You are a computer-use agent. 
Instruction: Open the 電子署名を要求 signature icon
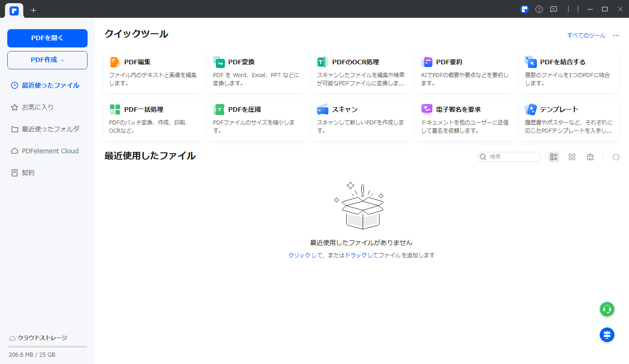[x=427, y=109]
